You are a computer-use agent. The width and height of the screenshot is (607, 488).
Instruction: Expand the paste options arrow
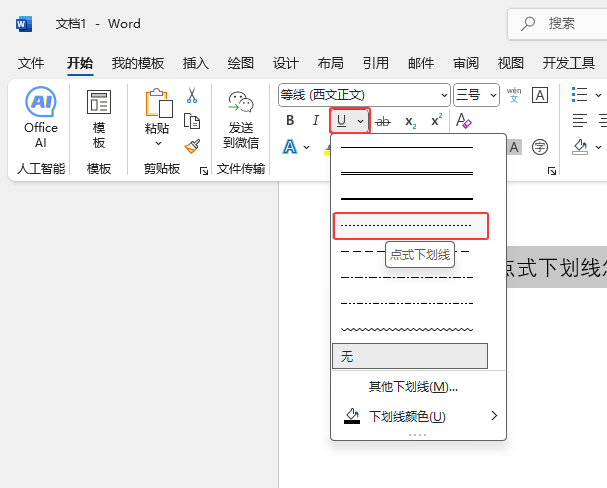pos(158,144)
